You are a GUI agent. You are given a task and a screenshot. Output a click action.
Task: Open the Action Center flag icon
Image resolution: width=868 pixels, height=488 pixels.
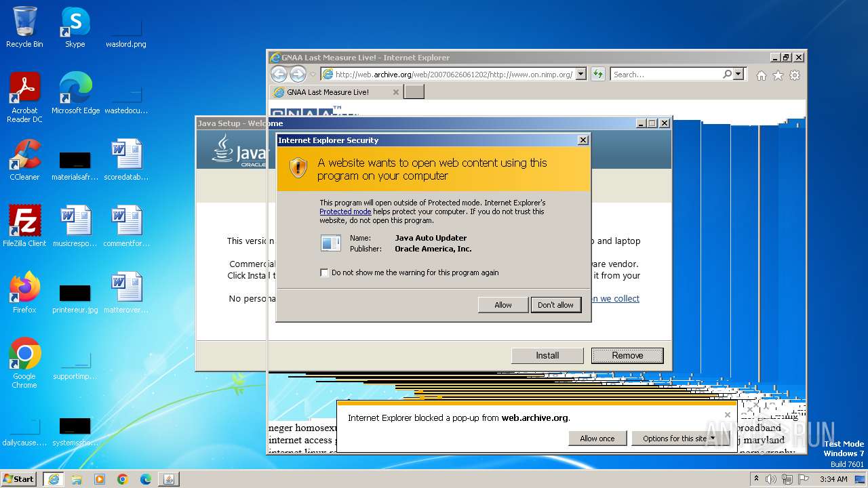803,479
